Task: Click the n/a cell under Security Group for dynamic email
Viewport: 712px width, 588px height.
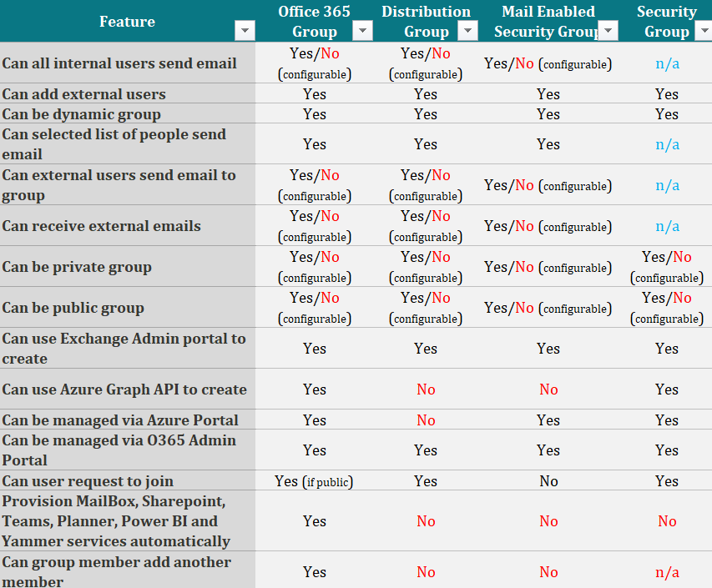Action: coord(667,63)
